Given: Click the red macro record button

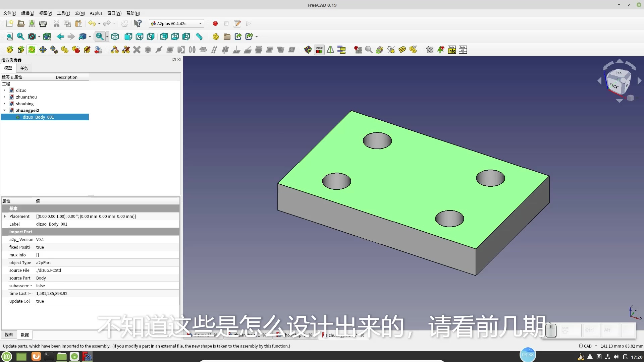Looking at the screenshot, I should pos(215,23).
